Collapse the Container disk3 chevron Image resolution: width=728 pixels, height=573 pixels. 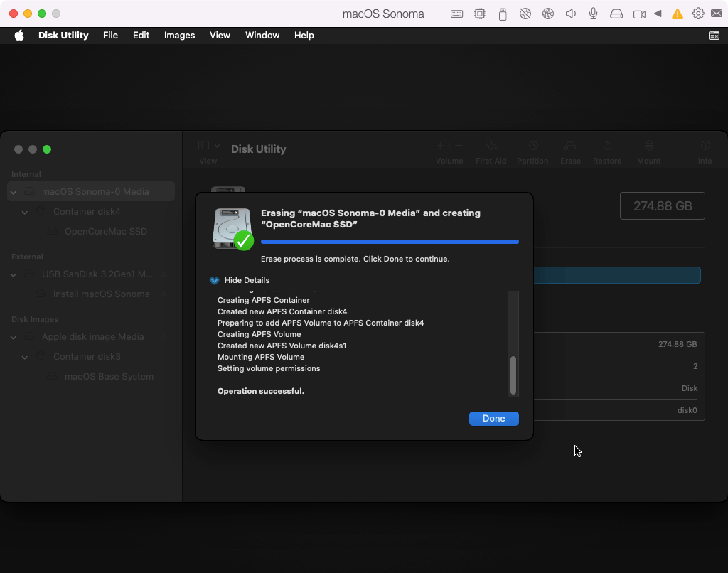[25, 357]
